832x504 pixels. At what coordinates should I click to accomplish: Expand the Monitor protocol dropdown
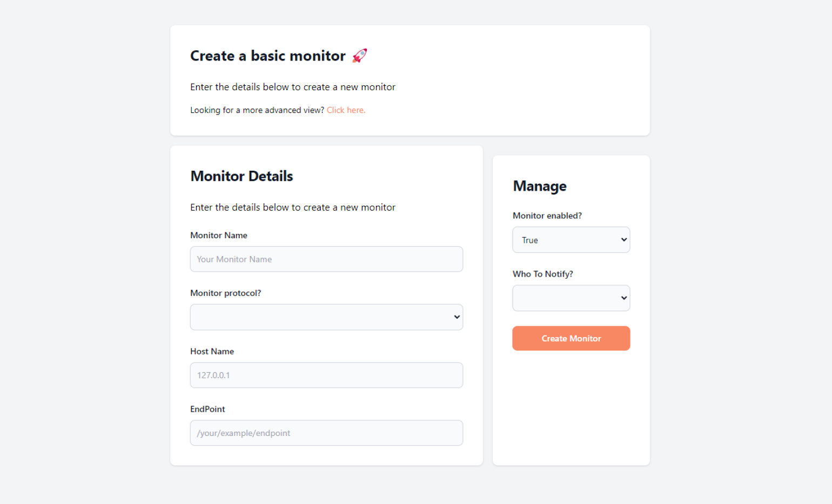tap(326, 317)
